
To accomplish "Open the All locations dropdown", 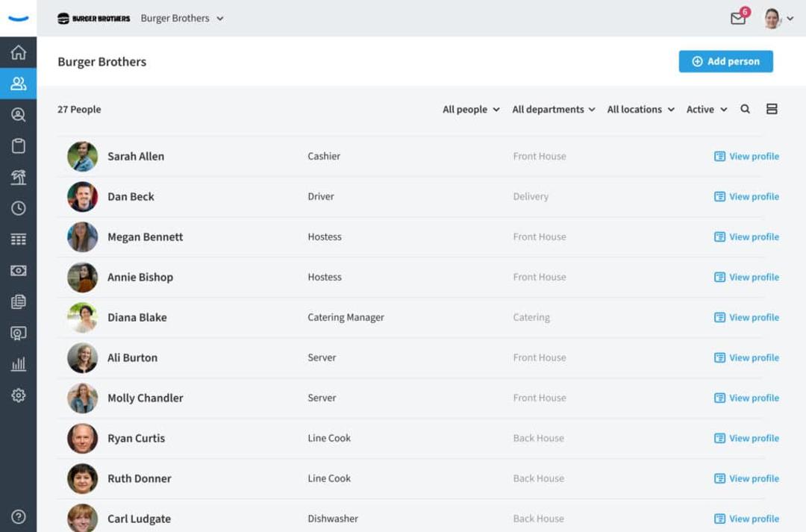I will [x=640, y=109].
